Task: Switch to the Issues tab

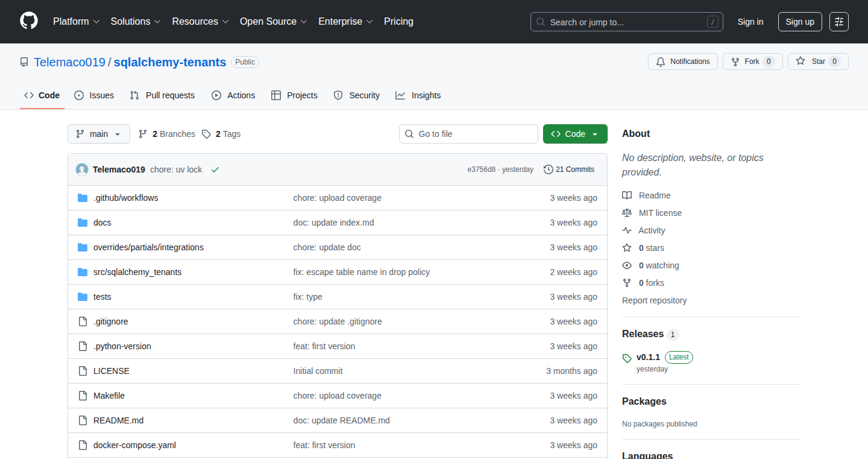Action: point(94,95)
